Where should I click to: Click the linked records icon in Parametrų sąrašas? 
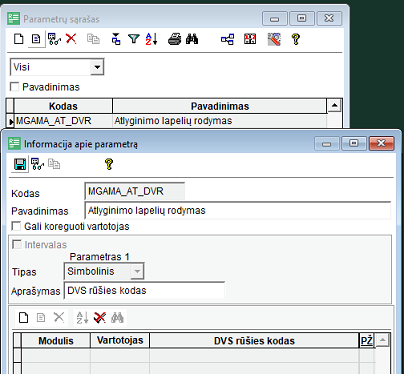tap(54, 39)
